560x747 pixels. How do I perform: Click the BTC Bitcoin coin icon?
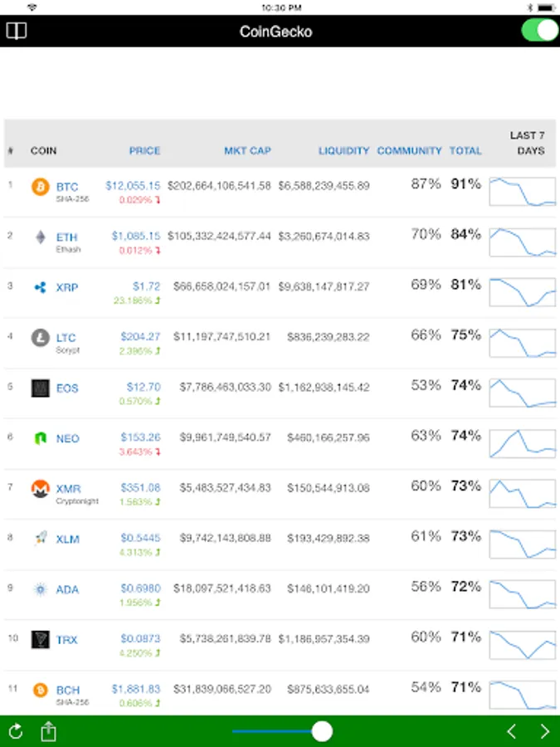(41, 187)
